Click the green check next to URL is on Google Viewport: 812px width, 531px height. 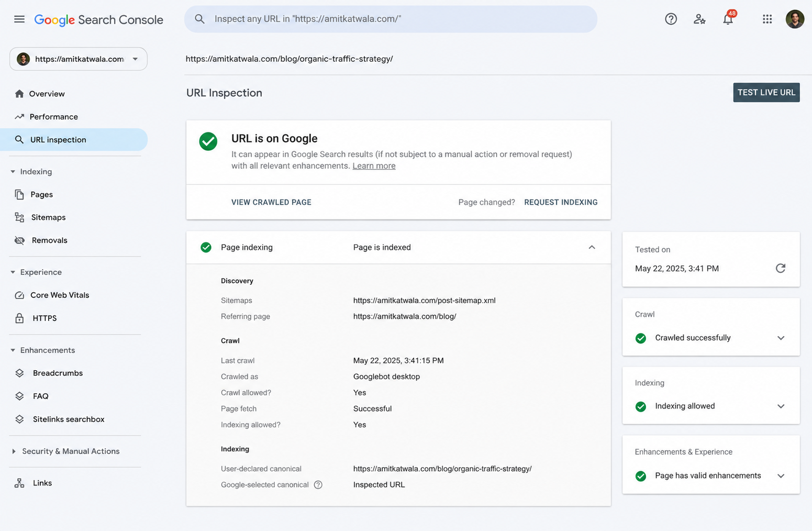(208, 141)
